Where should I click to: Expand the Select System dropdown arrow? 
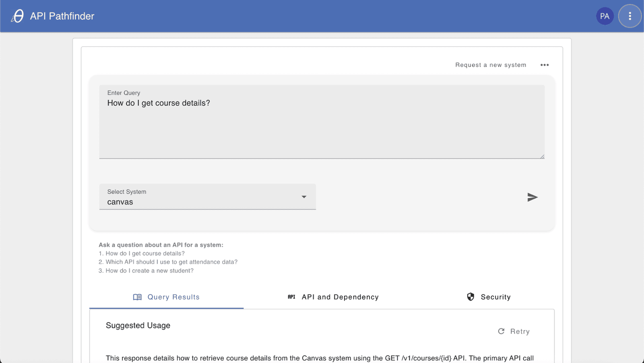click(304, 197)
